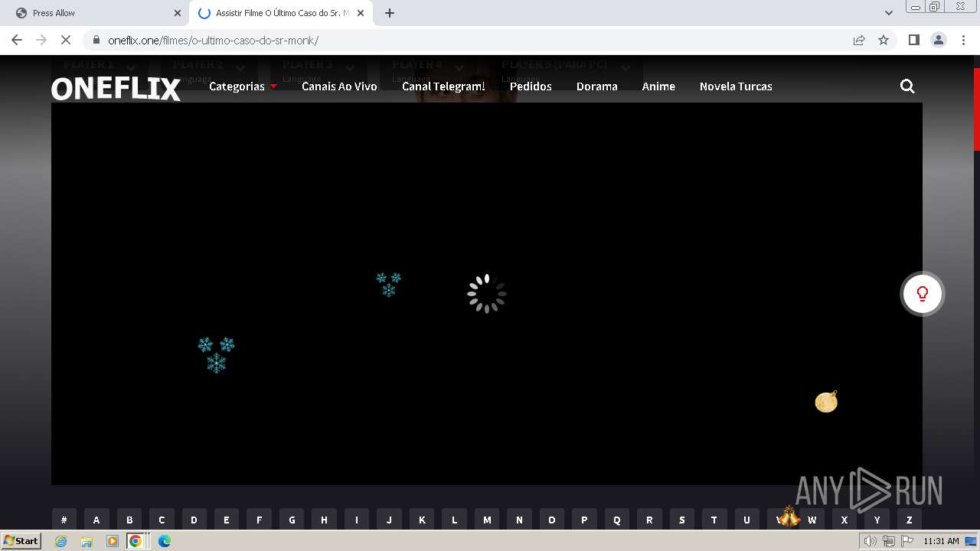
Task: Open tab search chevron
Action: pyautogui.click(x=889, y=13)
